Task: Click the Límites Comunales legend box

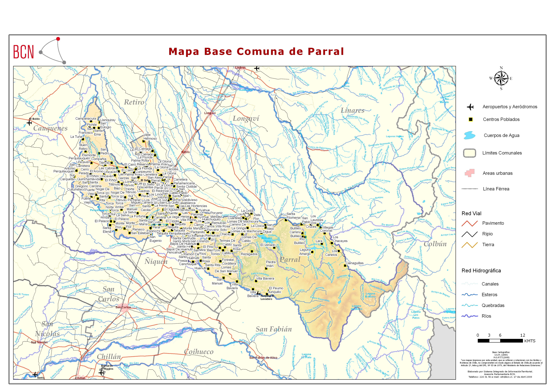Action: point(469,153)
